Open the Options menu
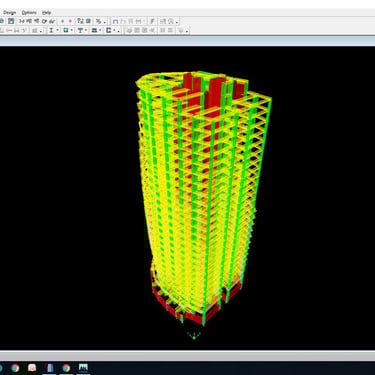Screen dimensions: 375x375 29,13
